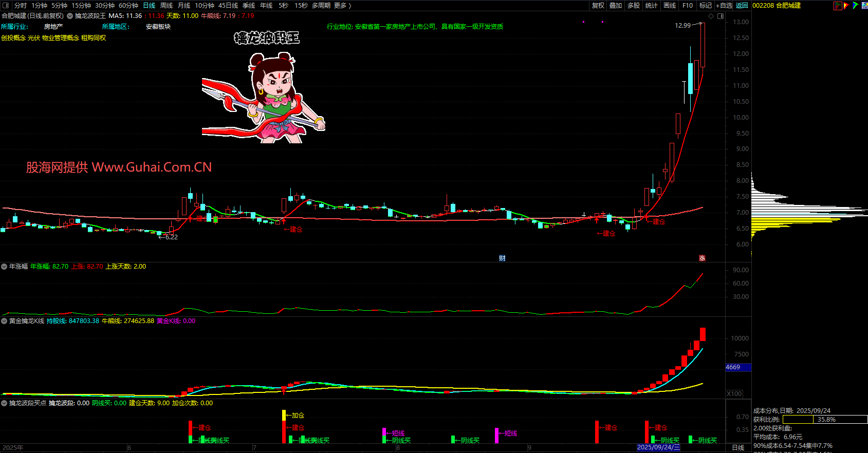Select the 5分钟 period tab

pyautogui.click(x=59, y=6)
